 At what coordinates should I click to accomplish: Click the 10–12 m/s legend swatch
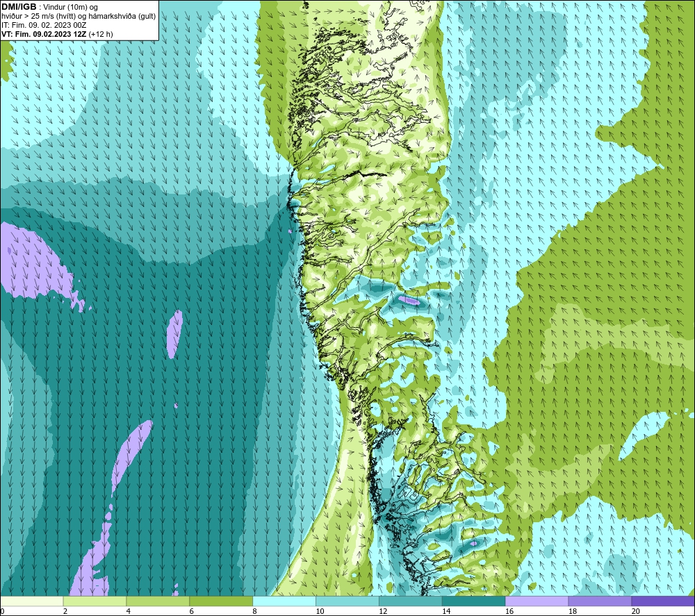(x=347, y=601)
